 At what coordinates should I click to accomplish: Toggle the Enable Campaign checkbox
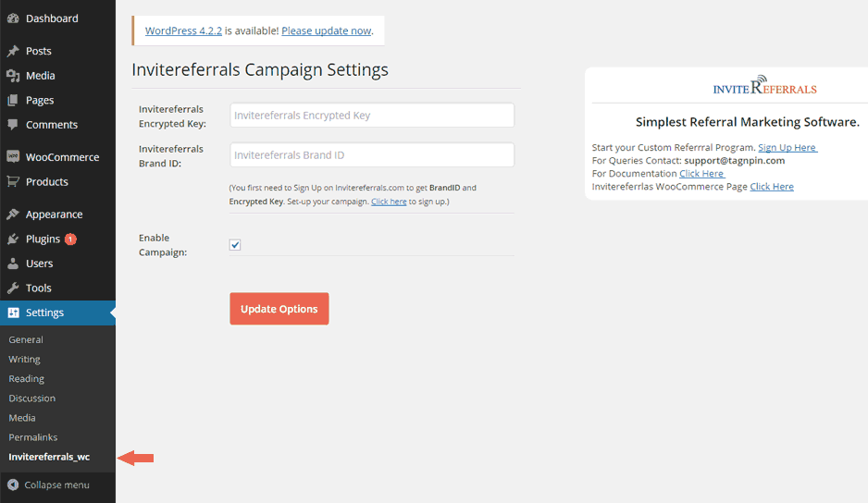coord(235,245)
